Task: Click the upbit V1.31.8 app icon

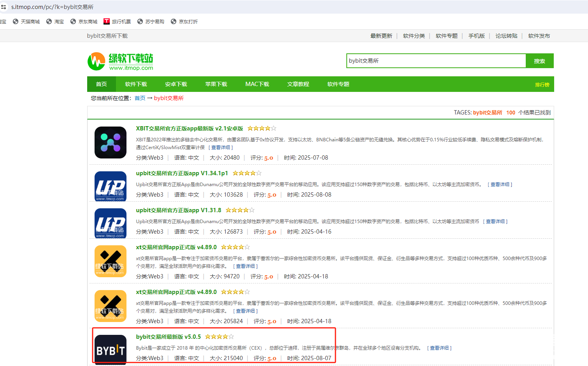Action: coord(111,223)
